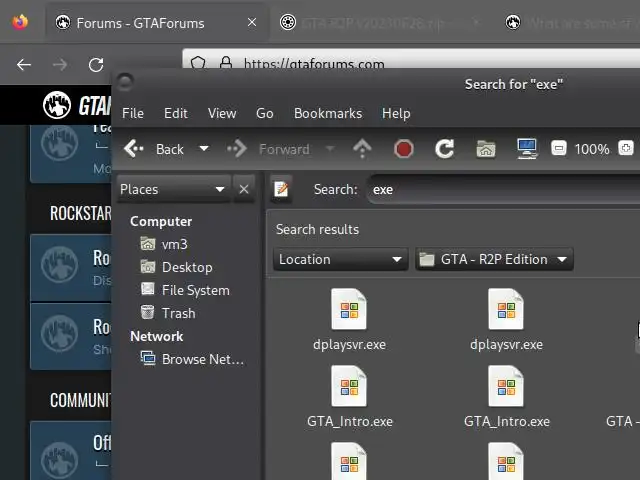Open the Back history dropdown arrow
This screenshot has height=480, width=640.
pyautogui.click(x=204, y=149)
